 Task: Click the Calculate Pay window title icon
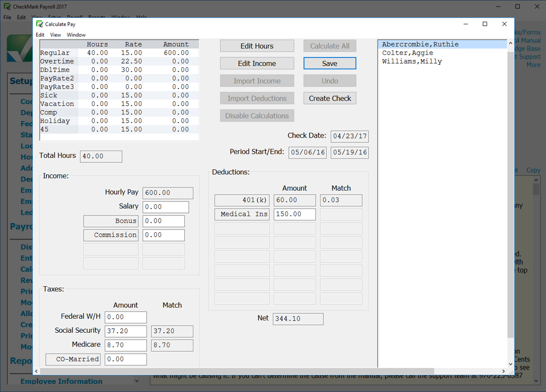39,24
